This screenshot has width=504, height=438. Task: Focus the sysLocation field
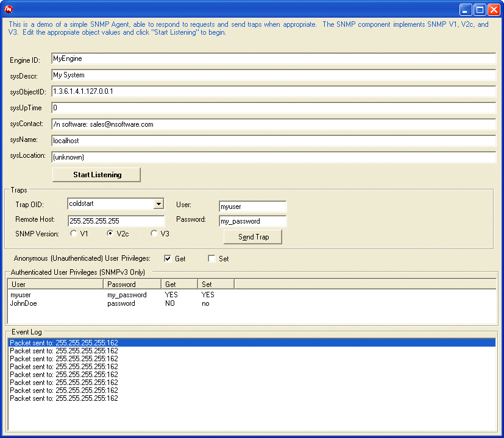click(274, 157)
